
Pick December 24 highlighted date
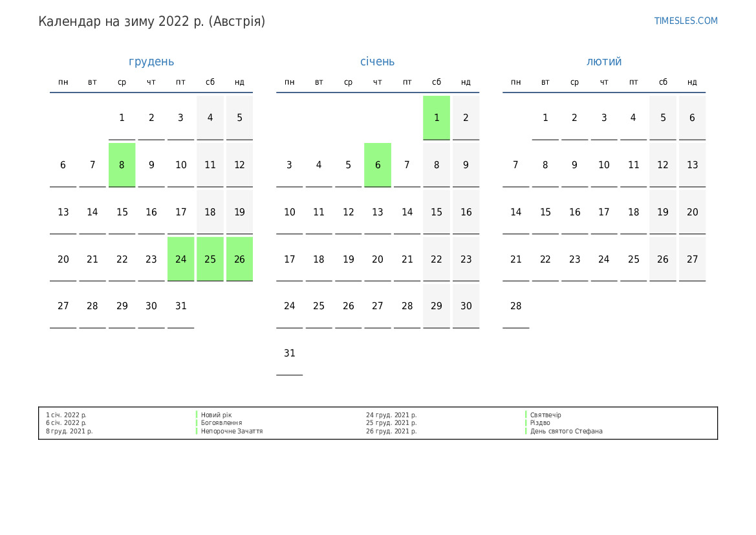point(180,259)
